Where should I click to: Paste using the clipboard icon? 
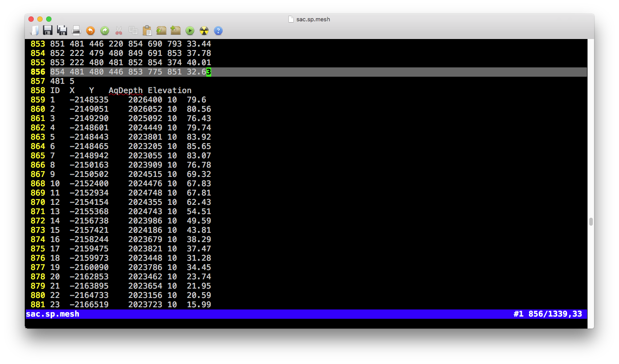point(147,31)
